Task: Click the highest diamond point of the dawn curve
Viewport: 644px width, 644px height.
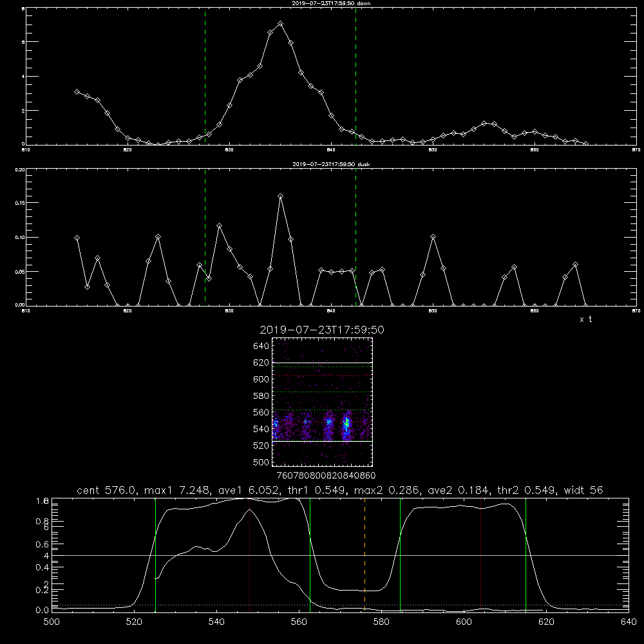Action: 281,24
